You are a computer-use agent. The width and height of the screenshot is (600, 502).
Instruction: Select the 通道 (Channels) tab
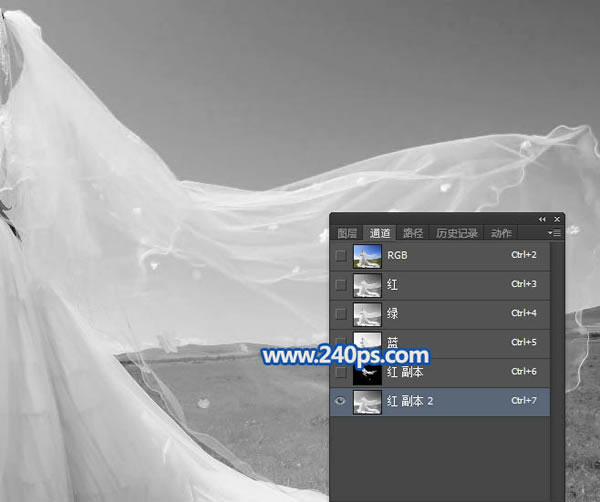pyautogui.click(x=380, y=233)
